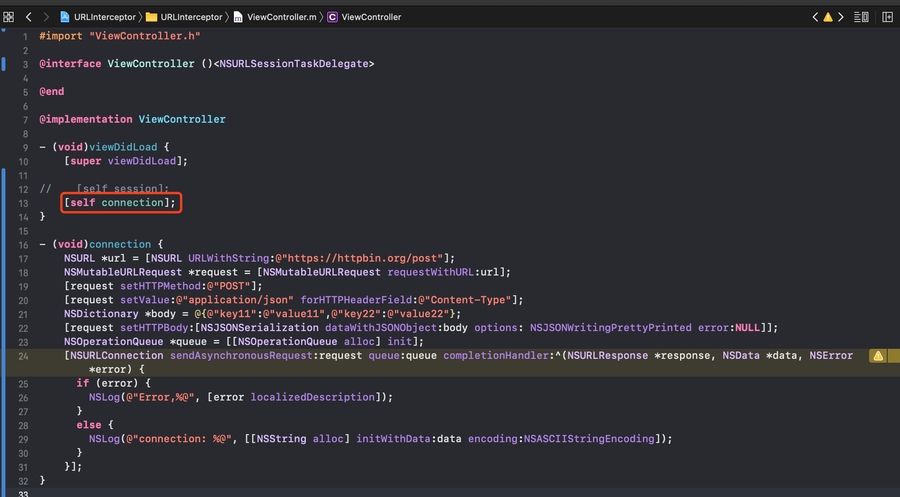Jump to previous issue arrow
Image resolution: width=900 pixels, height=497 pixels.
click(x=815, y=17)
